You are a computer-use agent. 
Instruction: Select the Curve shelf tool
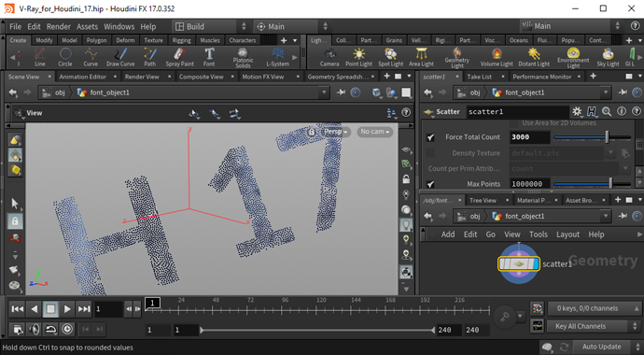(x=91, y=57)
